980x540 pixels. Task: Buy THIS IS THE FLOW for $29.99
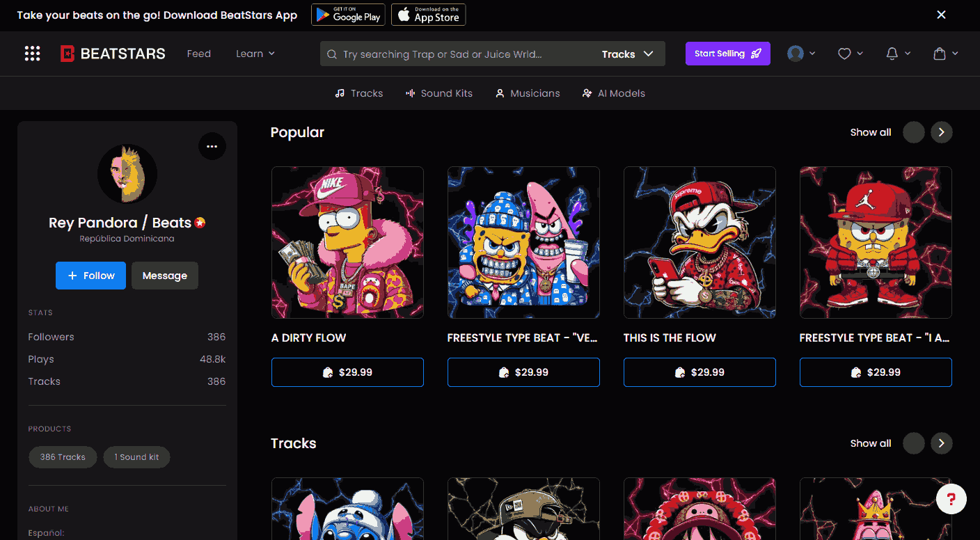click(x=700, y=372)
